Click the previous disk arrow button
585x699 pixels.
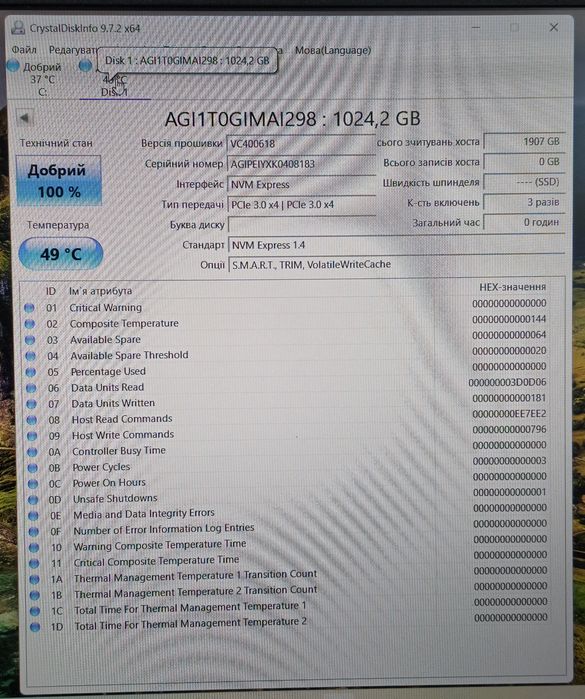25,118
